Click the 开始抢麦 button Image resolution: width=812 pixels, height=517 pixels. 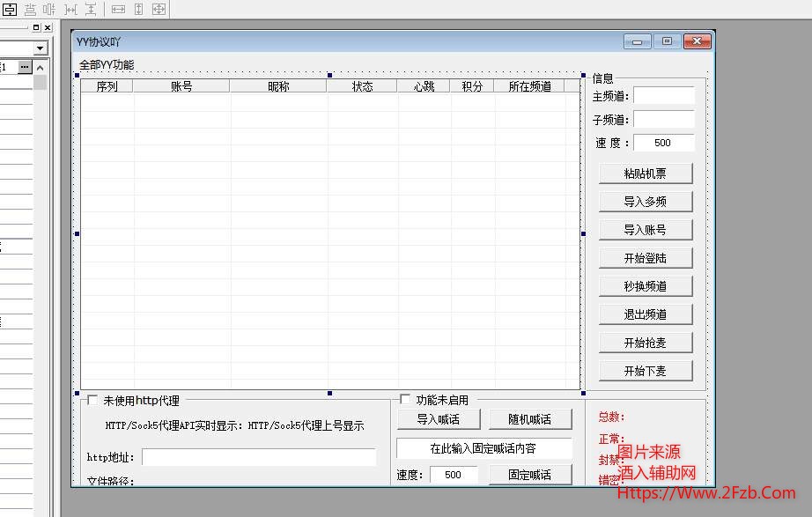click(646, 343)
